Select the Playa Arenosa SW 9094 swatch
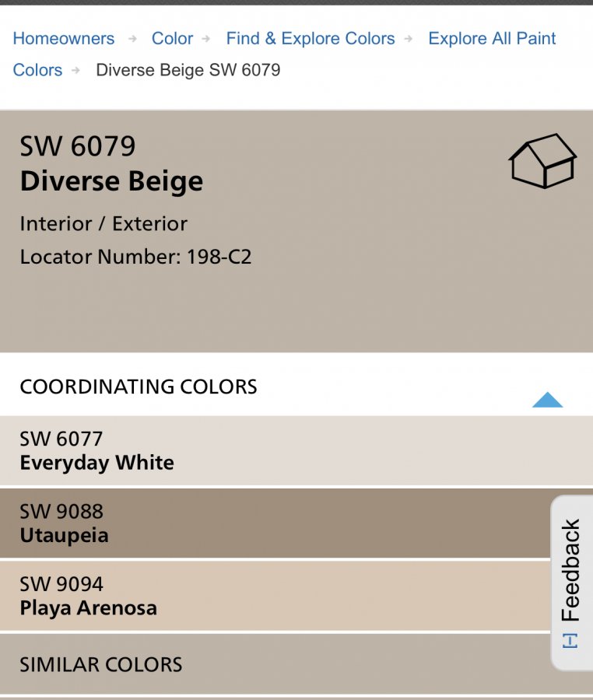The width and height of the screenshot is (593, 700). coord(275,596)
